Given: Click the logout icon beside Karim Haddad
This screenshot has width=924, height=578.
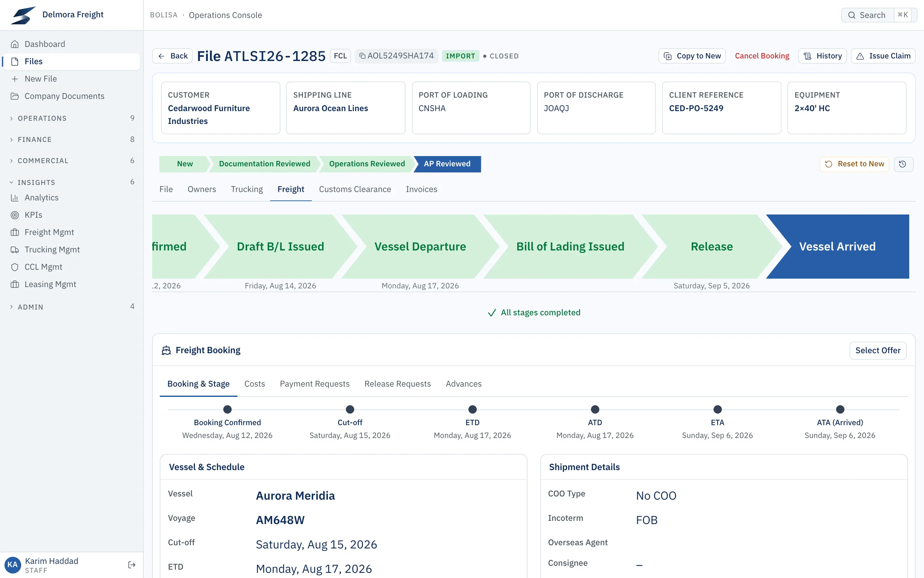Looking at the screenshot, I should (x=132, y=565).
